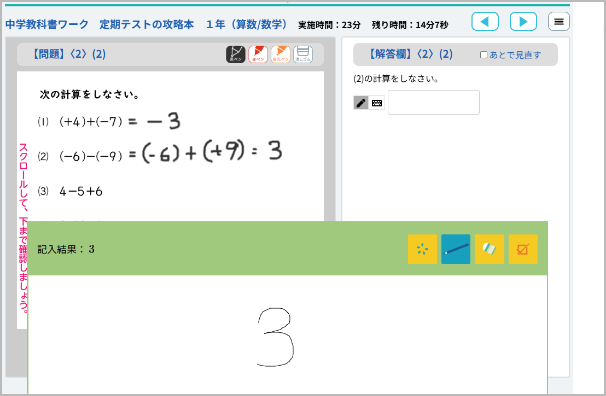
Task: Switch to keyboard input mode
Action: click(376, 103)
